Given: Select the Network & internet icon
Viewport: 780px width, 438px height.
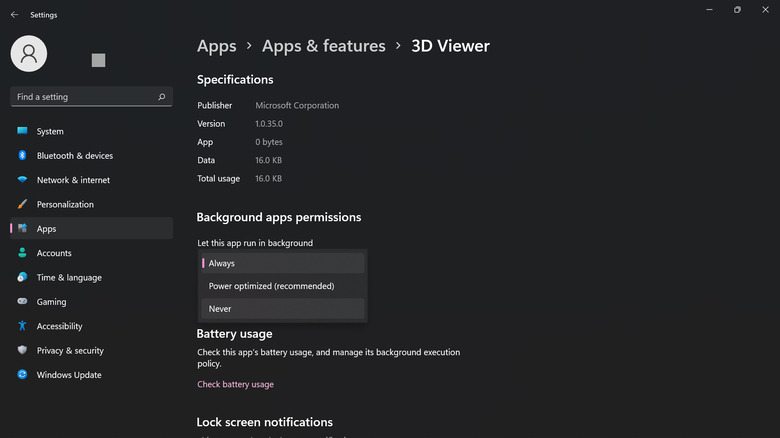Looking at the screenshot, I should click(22, 180).
